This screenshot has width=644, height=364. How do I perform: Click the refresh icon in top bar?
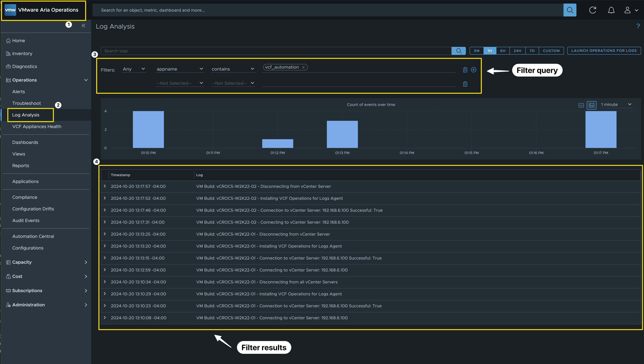pos(592,10)
